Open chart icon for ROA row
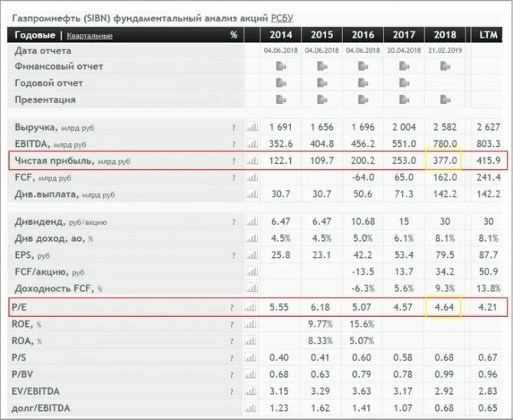This screenshot has width=513, height=420. coord(250,341)
